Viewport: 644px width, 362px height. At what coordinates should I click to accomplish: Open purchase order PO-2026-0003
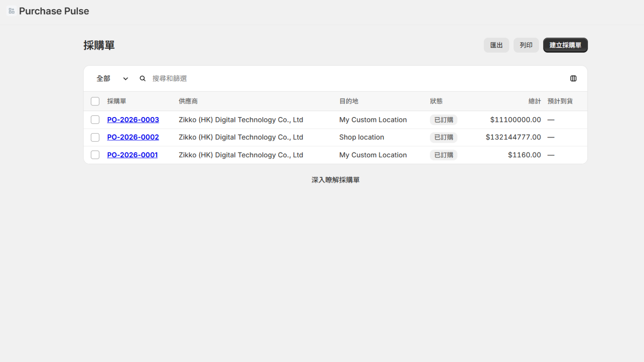click(x=133, y=120)
